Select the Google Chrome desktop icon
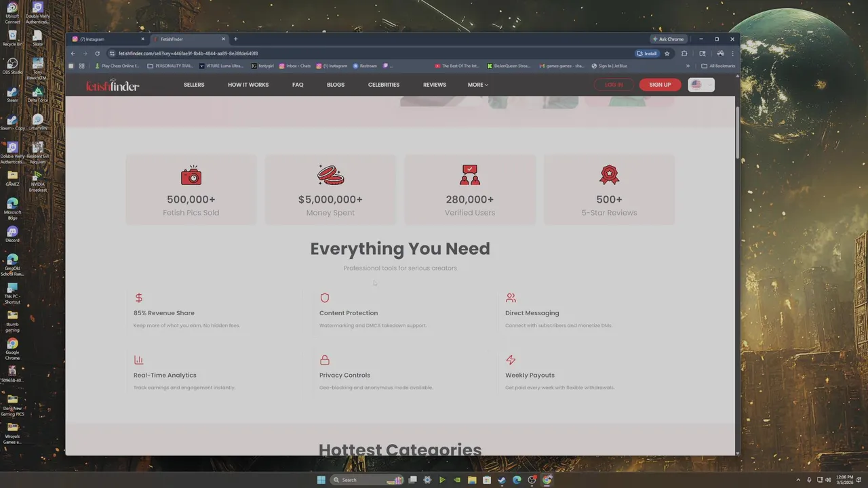 (x=12, y=348)
